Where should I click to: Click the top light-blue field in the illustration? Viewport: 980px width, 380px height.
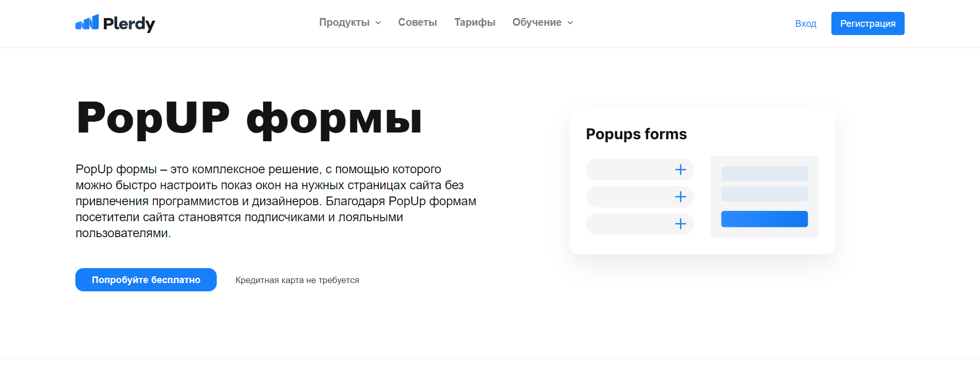click(764, 173)
